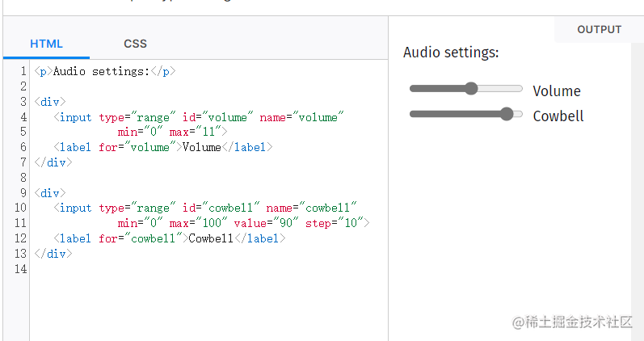This screenshot has height=341, width=644.
Task: Click the "Audio settings:" text in output
Action: click(x=451, y=53)
